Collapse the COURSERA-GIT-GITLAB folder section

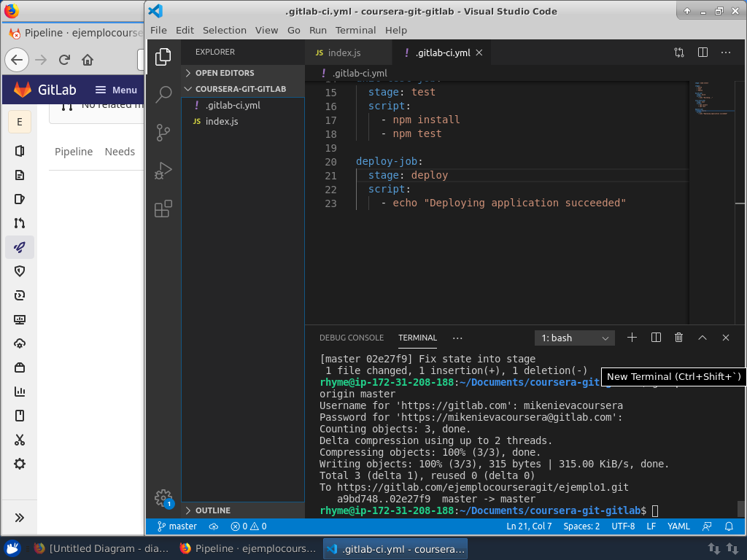(240, 89)
